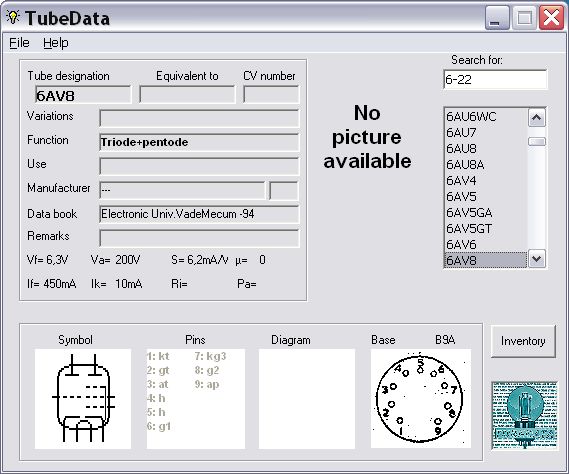The height and width of the screenshot is (474, 569).
Task: Click the Function field Triode+pentode
Action: [199, 142]
